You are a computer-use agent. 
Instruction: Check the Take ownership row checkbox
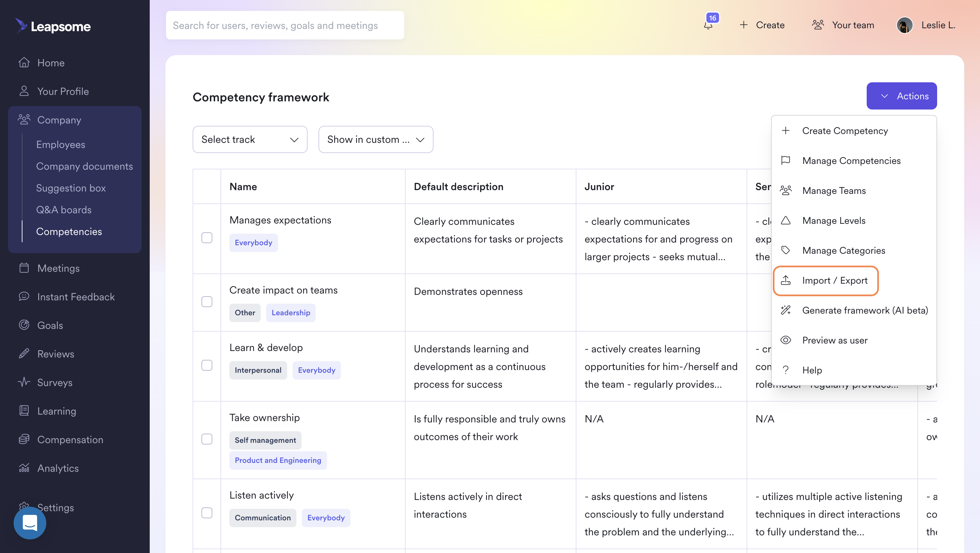[207, 439]
